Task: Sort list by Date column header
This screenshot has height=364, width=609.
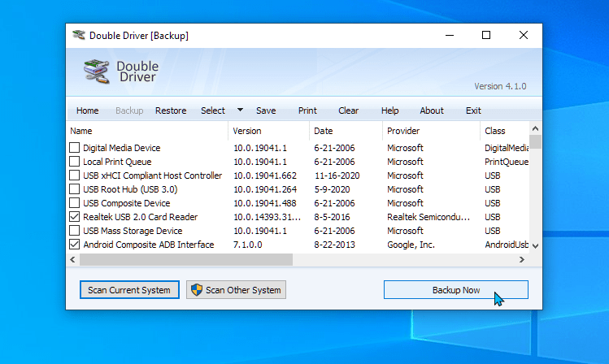Action: click(x=346, y=131)
